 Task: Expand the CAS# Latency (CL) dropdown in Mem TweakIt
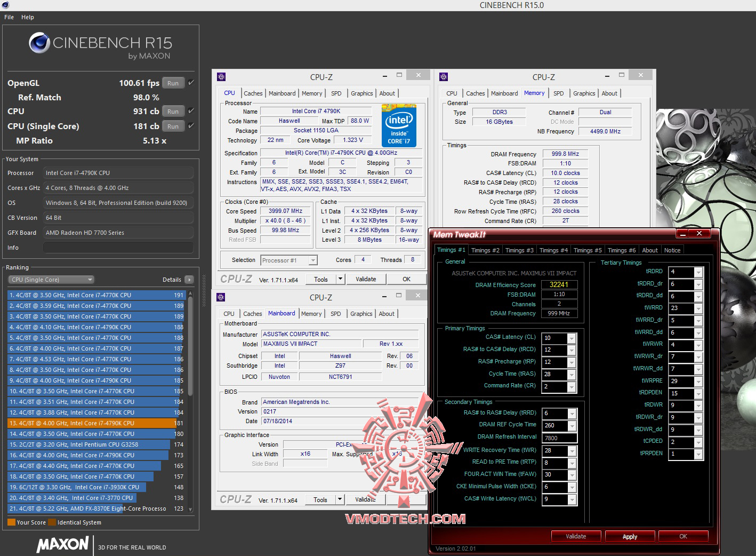coord(572,338)
